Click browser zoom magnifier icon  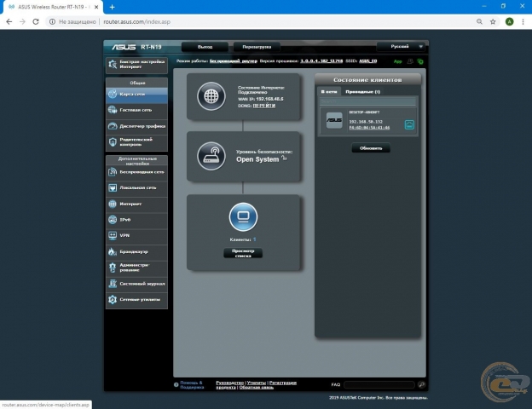pyautogui.click(x=479, y=21)
